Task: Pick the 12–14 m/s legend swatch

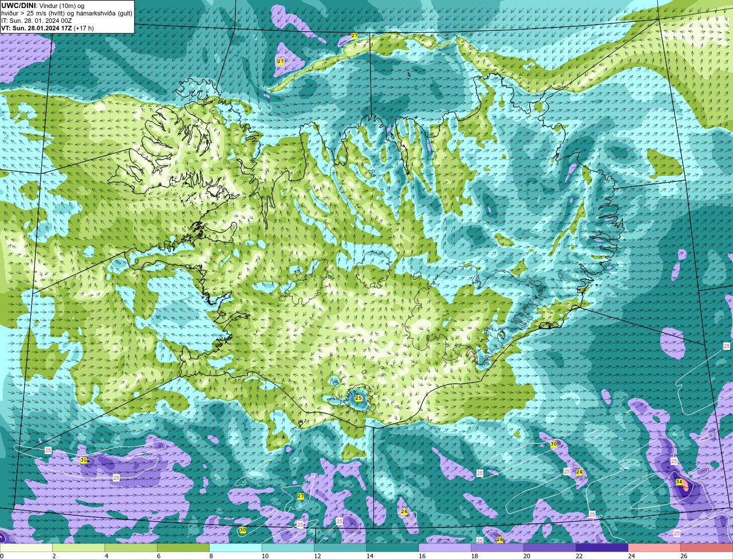Action: point(340,547)
